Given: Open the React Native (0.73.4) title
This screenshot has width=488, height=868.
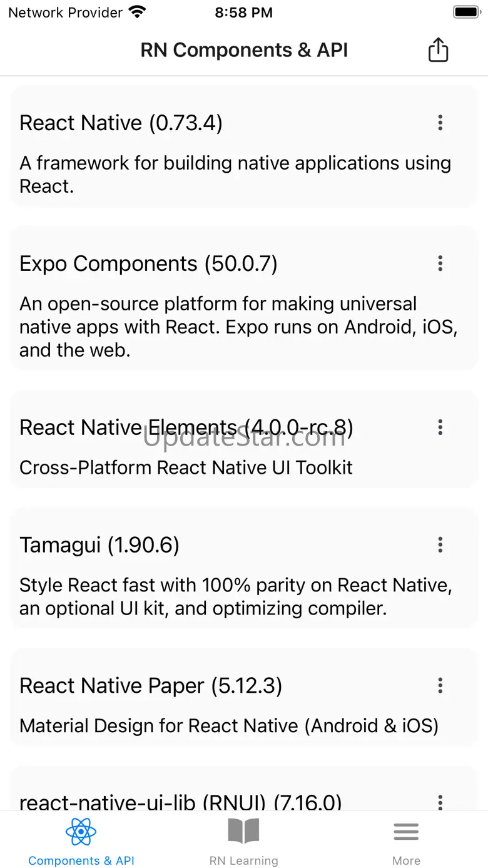Looking at the screenshot, I should (x=121, y=123).
